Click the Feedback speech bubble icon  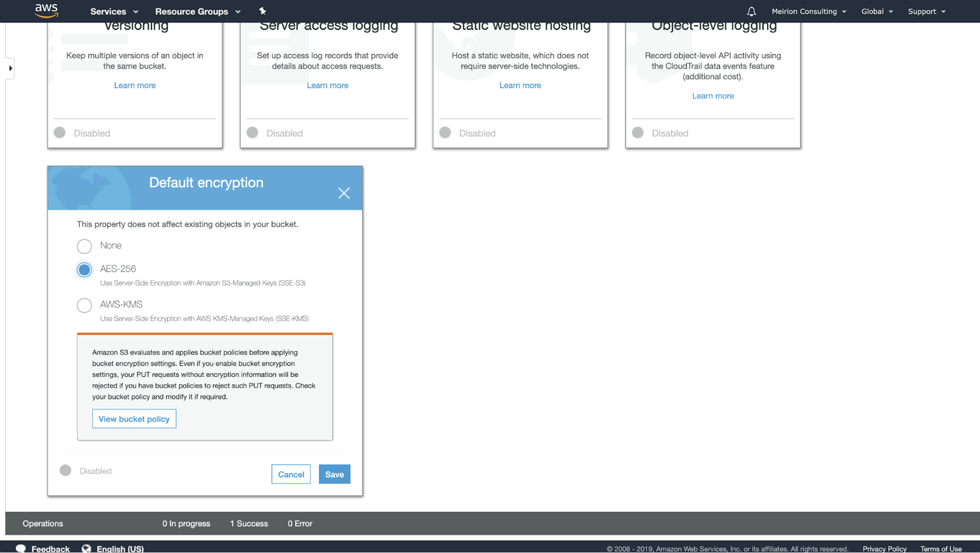(21, 548)
